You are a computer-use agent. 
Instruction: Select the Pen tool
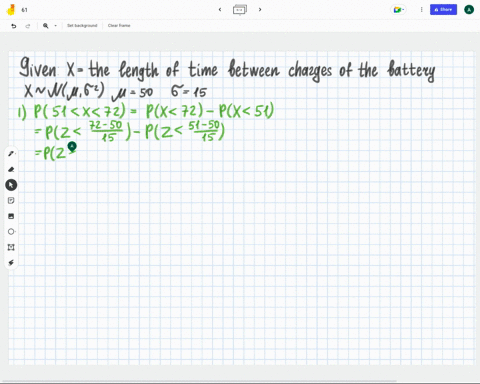point(11,154)
